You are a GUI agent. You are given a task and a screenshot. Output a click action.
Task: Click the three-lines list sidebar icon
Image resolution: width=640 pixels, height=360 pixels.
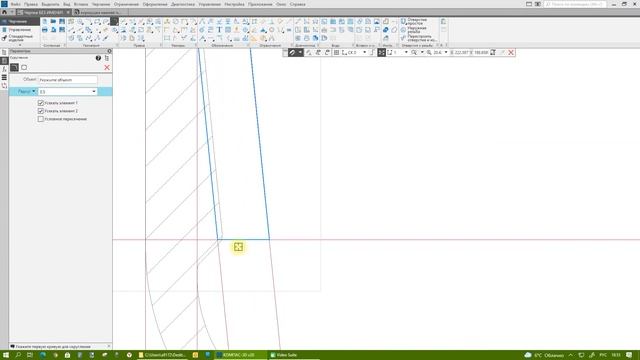coord(4,77)
